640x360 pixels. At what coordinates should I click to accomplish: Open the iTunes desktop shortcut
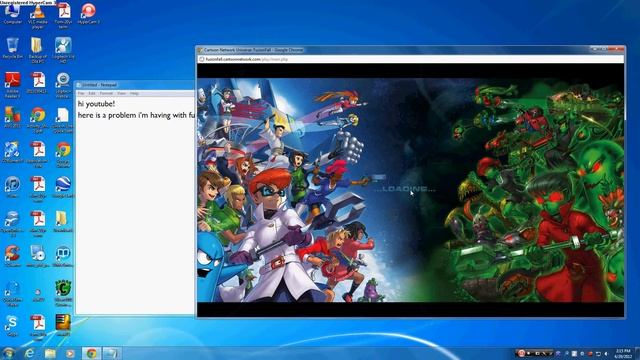[x=12, y=187]
